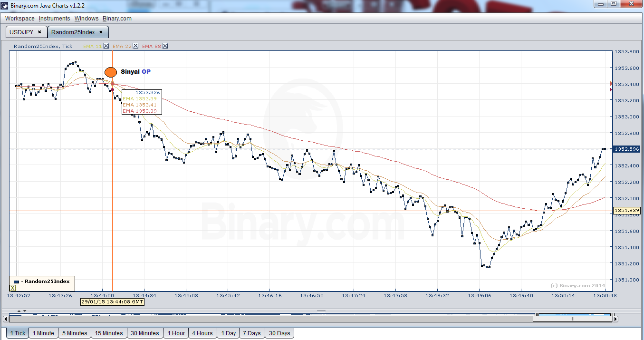Image resolution: width=644 pixels, height=340 pixels.
Task: Click the 13:46:50 time axis label
Action: [x=311, y=295]
